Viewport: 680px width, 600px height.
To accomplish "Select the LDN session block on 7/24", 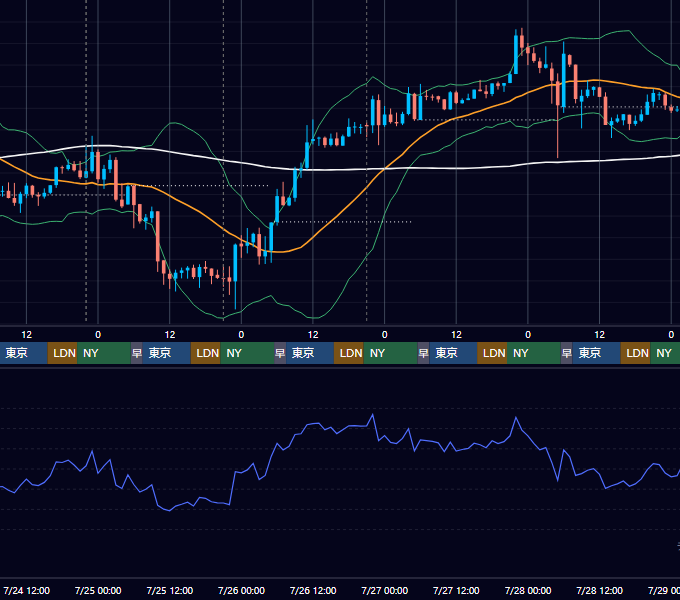I will point(62,353).
